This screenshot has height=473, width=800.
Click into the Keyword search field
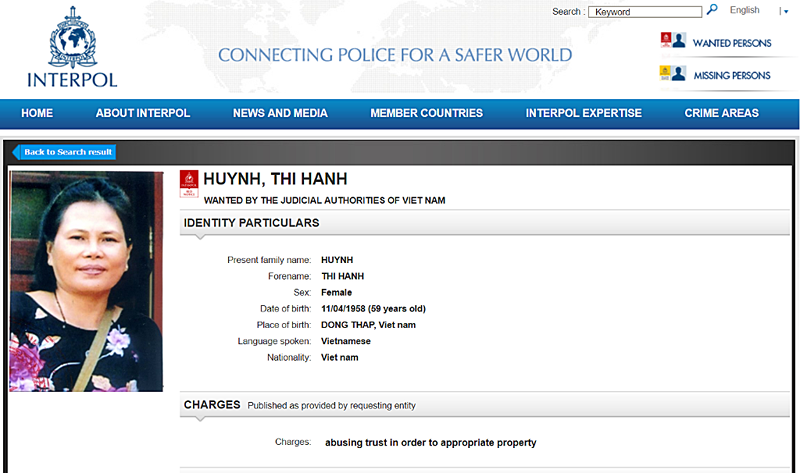click(645, 12)
